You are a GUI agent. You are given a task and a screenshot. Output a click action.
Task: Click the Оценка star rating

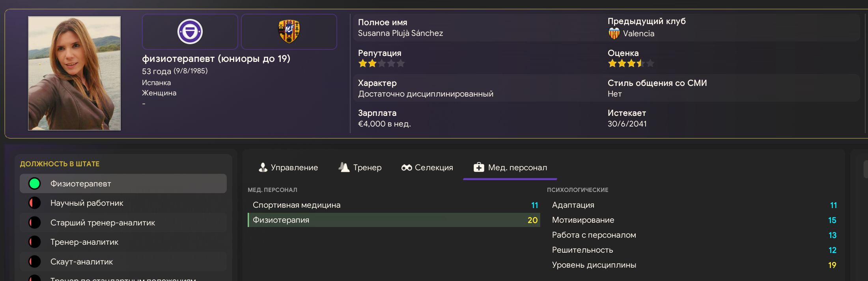(631, 63)
